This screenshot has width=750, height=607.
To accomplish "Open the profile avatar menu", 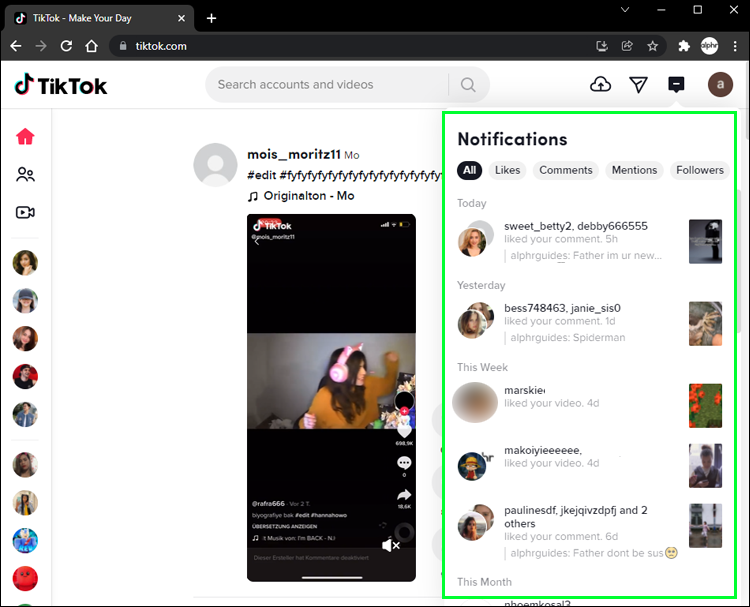I will pyautogui.click(x=720, y=85).
